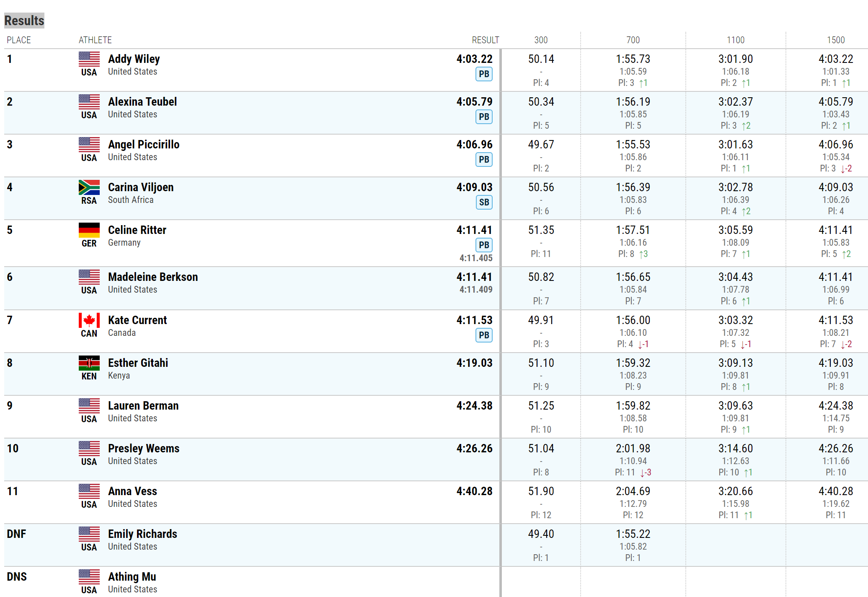Click the RESULT column header
The width and height of the screenshot is (868, 597).
[x=486, y=40]
